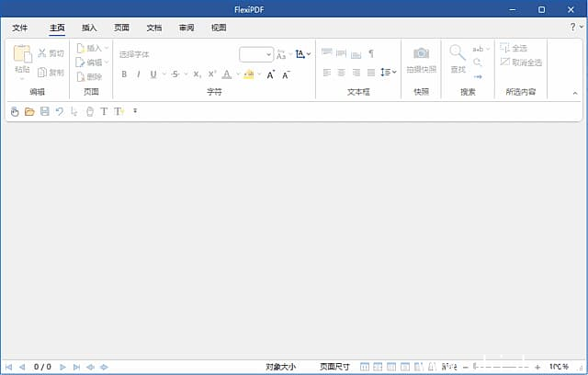Click the undo arrow icon
The image size is (588, 375).
59,111
